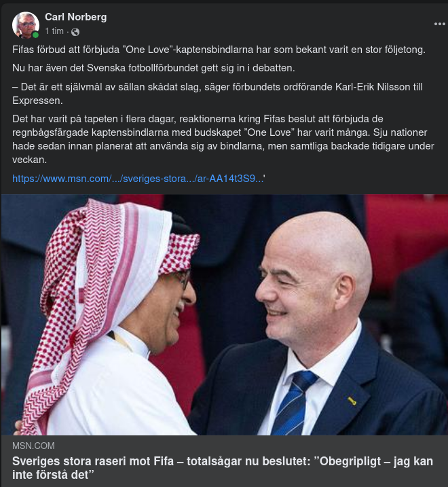Viewport: 448px width, 487px height.
Task: Open headline "Sveriges stora raseri mot Fifa"
Action: 222,468
